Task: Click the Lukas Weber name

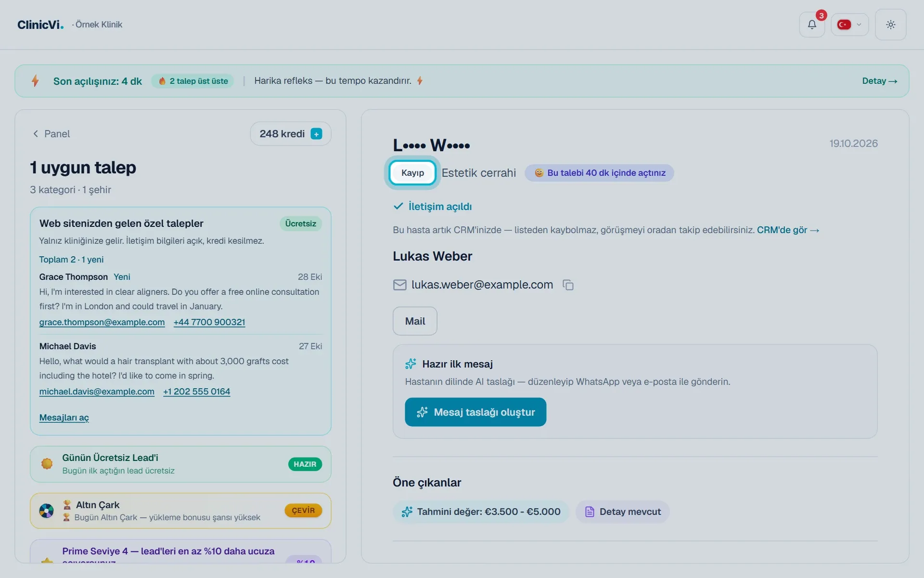Action: [432, 256]
